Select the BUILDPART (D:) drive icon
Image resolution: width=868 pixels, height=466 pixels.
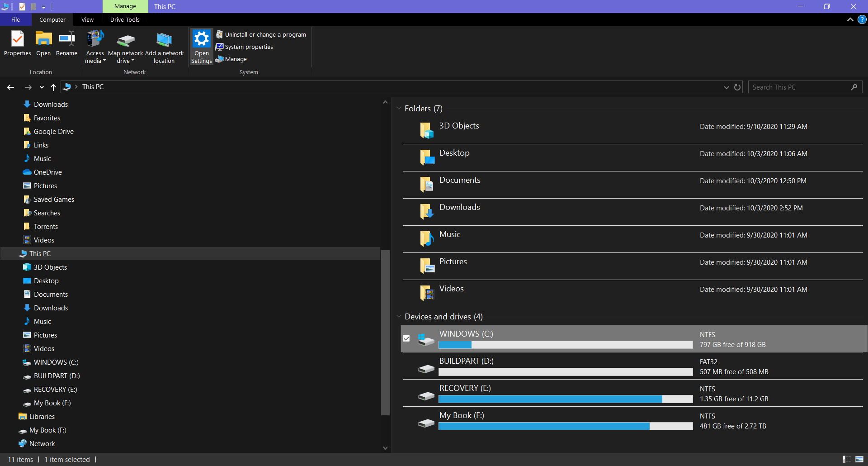pos(426,369)
